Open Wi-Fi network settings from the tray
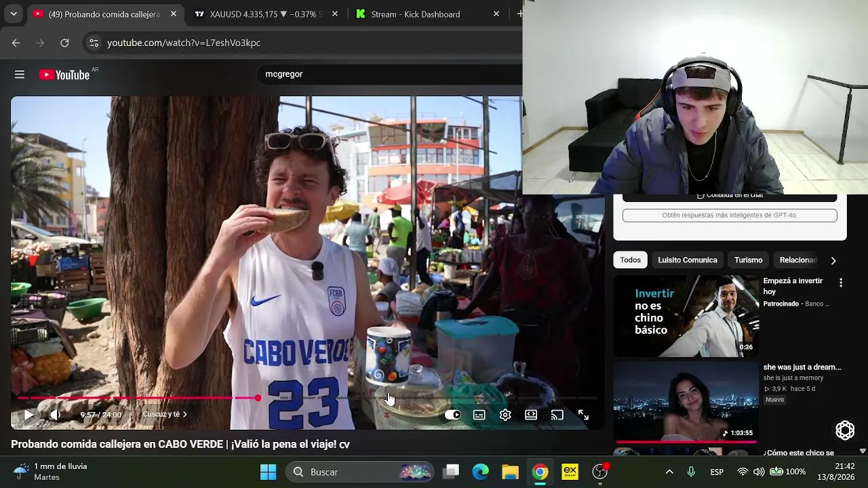This screenshot has height=488, width=868. (x=743, y=472)
